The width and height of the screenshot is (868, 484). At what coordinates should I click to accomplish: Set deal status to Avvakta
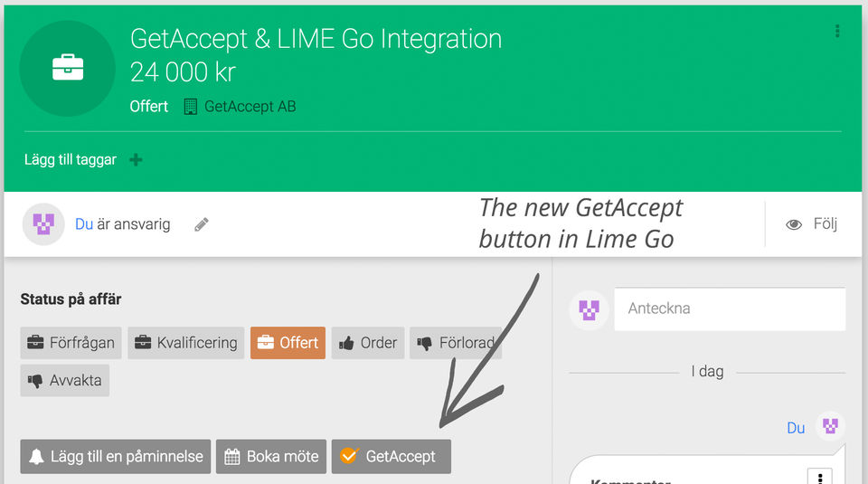[x=65, y=380]
